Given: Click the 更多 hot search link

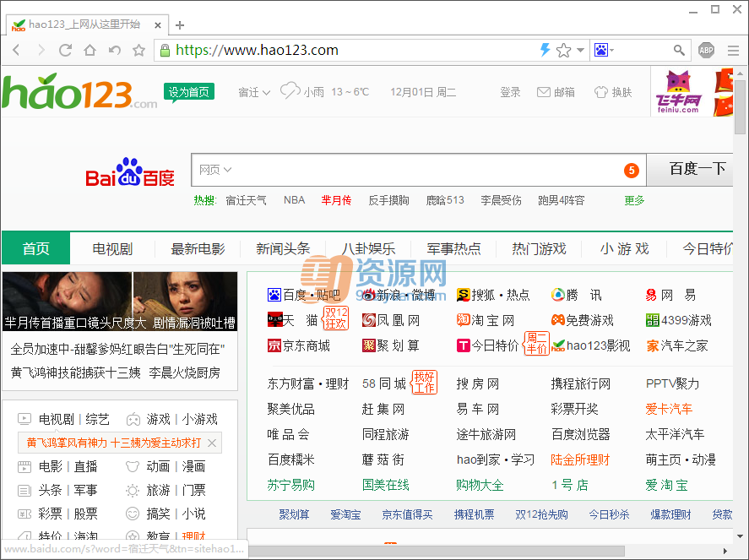Looking at the screenshot, I should pyautogui.click(x=634, y=200).
